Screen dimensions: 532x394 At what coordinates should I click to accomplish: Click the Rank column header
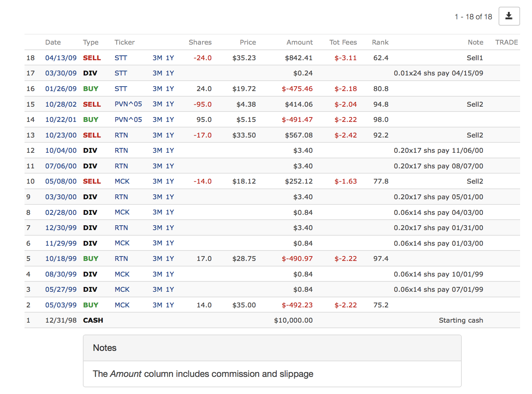380,42
